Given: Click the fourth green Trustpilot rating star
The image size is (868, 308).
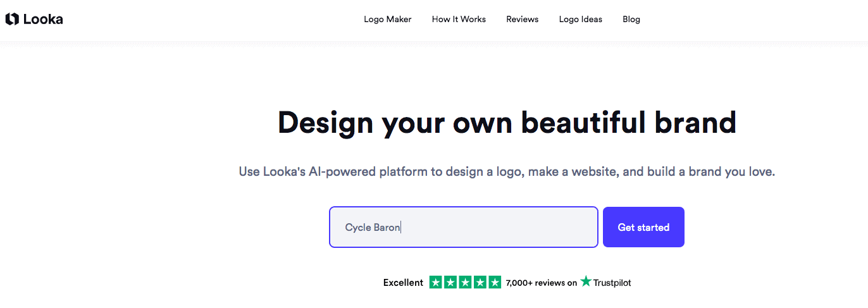Looking at the screenshot, I should point(480,283).
